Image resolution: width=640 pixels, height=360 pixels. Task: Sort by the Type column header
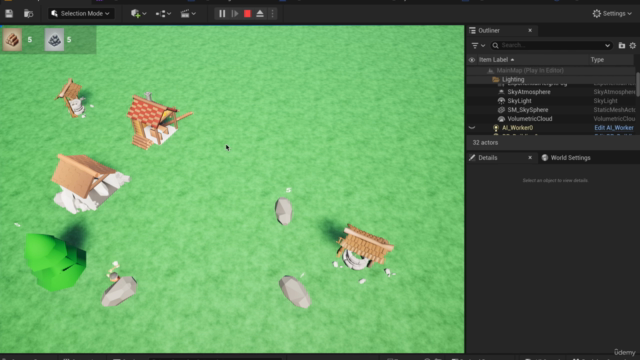click(597, 60)
